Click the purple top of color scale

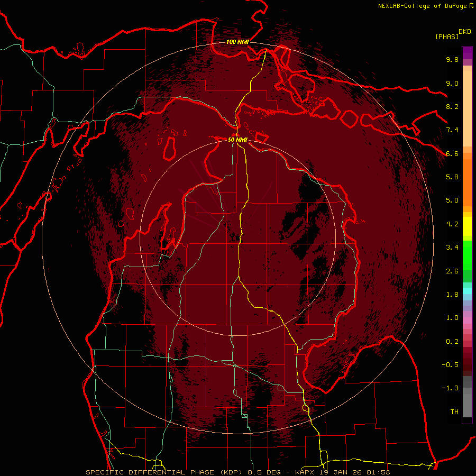pyautogui.click(x=467, y=53)
